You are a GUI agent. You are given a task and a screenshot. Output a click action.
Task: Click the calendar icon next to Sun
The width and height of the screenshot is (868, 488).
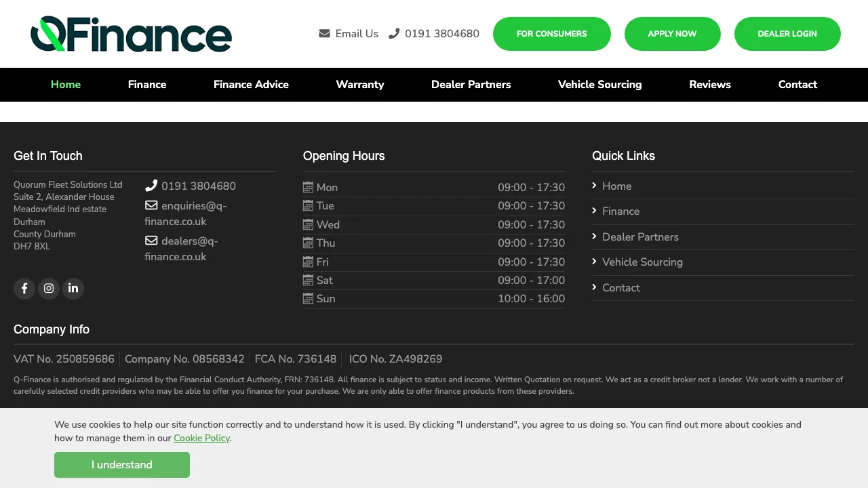point(308,298)
